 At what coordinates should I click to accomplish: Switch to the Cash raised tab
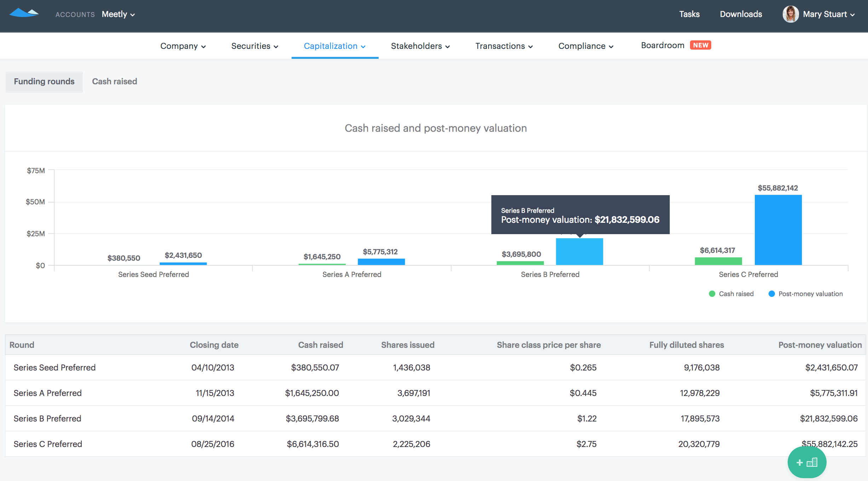114,81
